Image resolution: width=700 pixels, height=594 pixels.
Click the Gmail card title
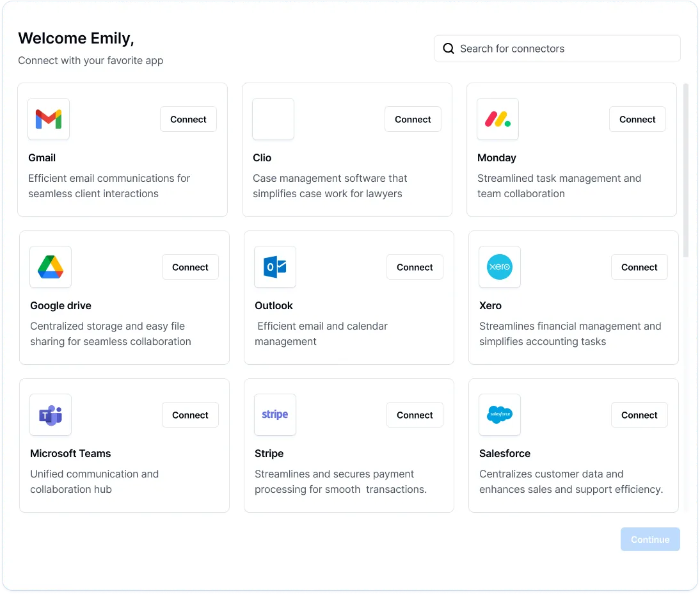[x=42, y=157]
